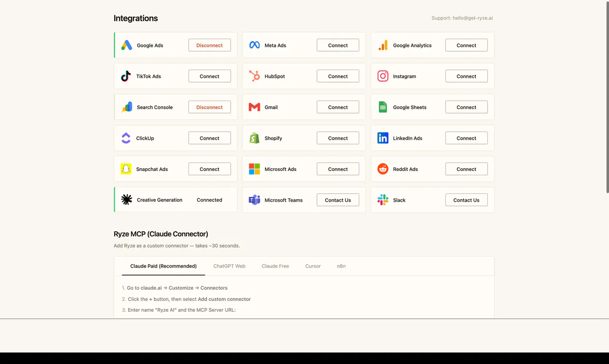
Task: Click the Google Sheets icon
Action: (x=383, y=107)
